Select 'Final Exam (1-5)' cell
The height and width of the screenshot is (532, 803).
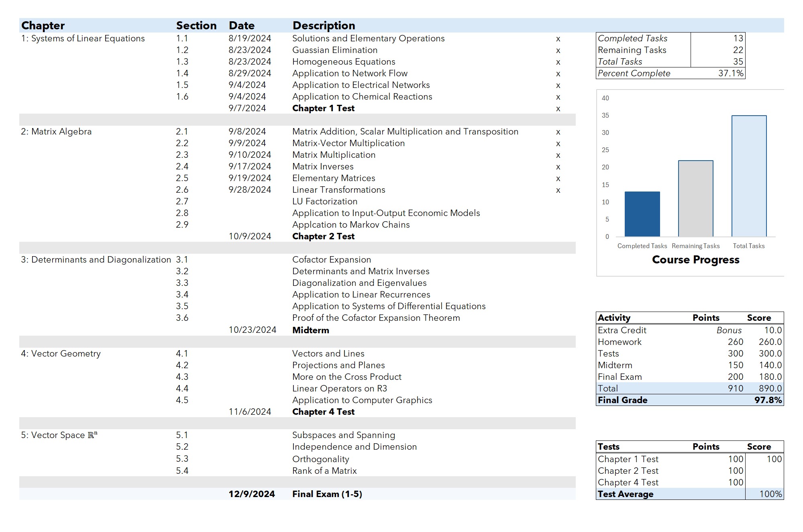pyautogui.click(x=327, y=494)
